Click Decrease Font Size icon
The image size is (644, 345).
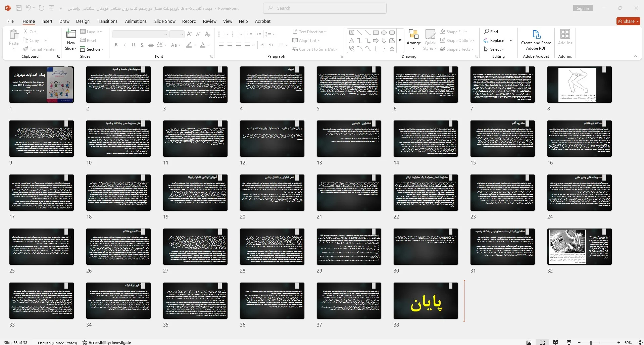click(x=198, y=34)
